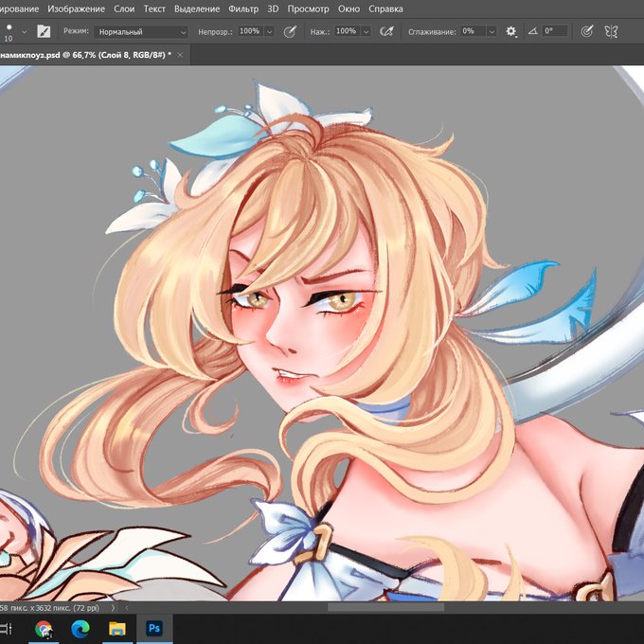Open the 3D menu
This screenshot has width=644, height=644.
pyautogui.click(x=273, y=9)
